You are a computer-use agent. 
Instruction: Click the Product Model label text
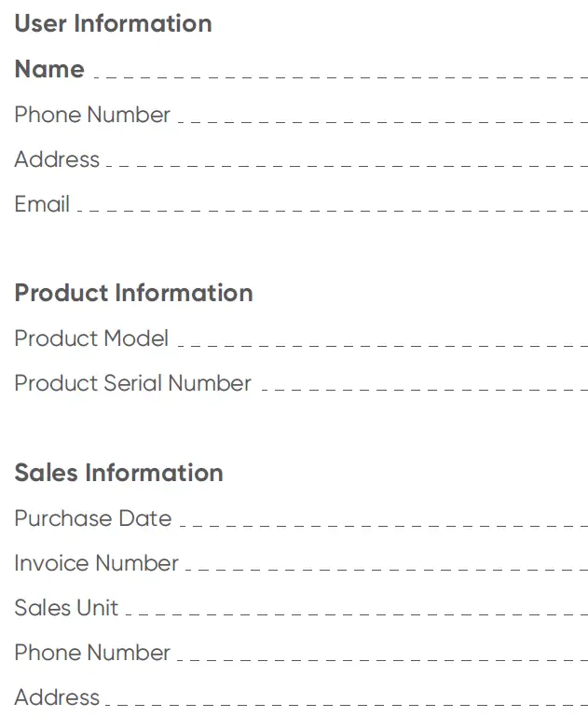click(91, 338)
